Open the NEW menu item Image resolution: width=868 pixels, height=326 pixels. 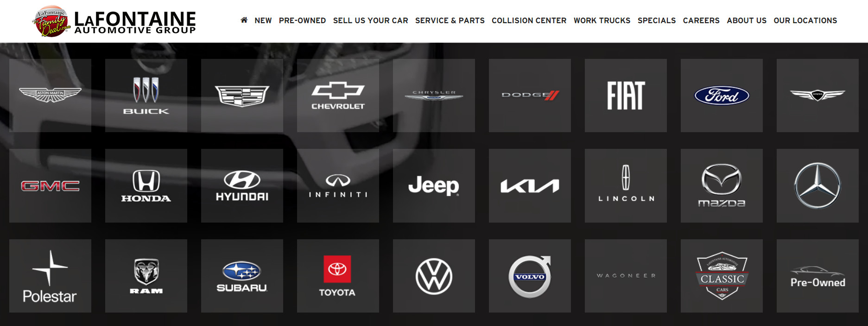point(263,20)
